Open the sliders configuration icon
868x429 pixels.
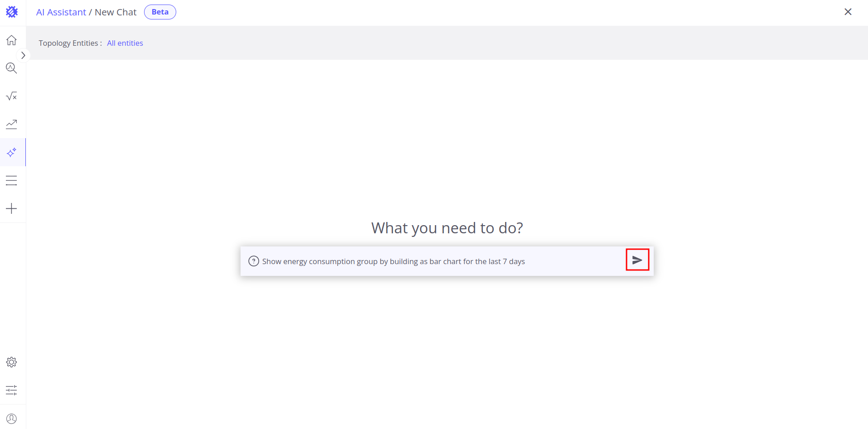click(x=12, y=390)
